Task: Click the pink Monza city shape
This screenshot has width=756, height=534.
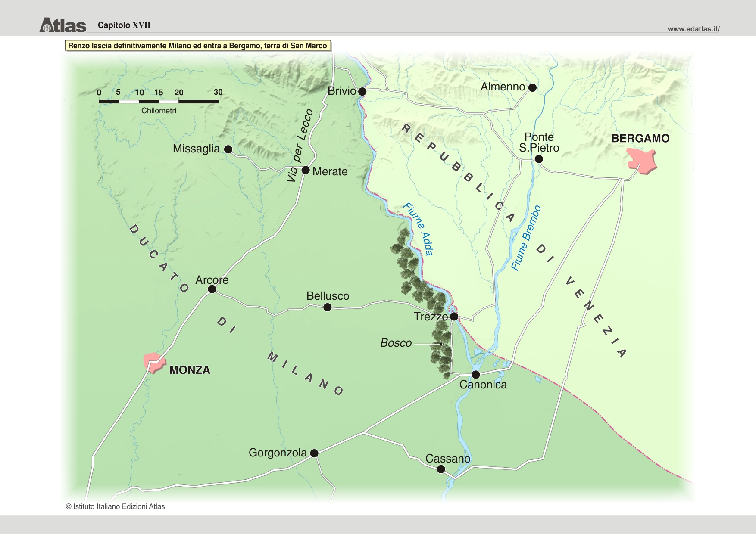Action: point(153,362)
